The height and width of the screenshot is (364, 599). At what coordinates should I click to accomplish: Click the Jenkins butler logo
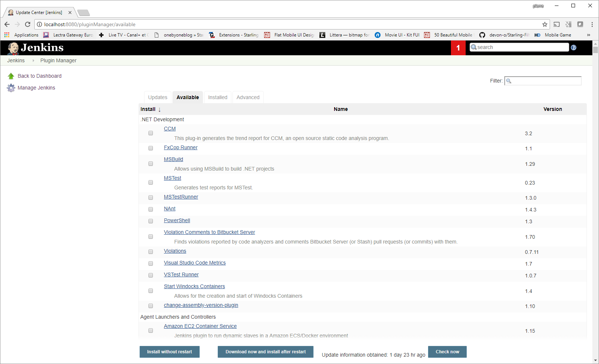[x=13, y=48]
